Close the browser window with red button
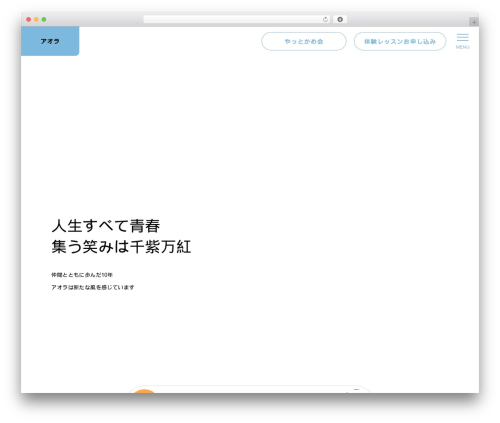This screenshot has width=500, height=423. pos(29,19)
